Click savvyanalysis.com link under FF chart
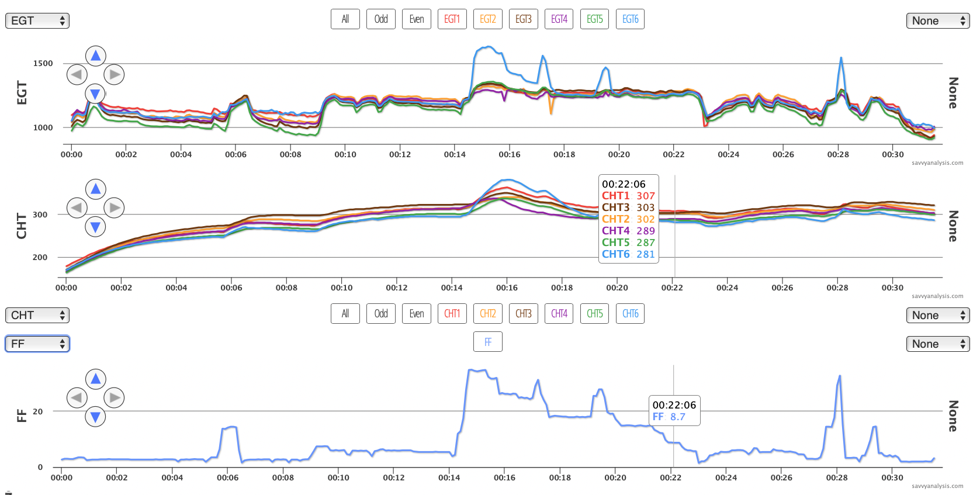 pyautogui.click(x=937, y=486)
